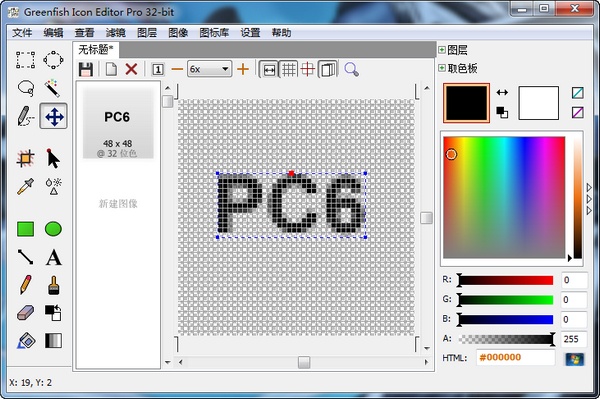This screenshot has width=600, height=399.
Task: Click the alpha value 255 field
Action: [x=574, y=339]
